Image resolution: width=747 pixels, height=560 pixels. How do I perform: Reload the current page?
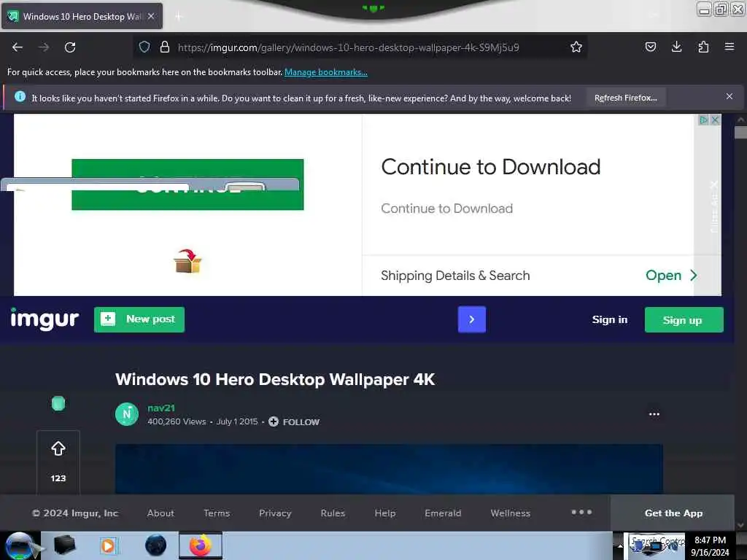click(70, 47)
